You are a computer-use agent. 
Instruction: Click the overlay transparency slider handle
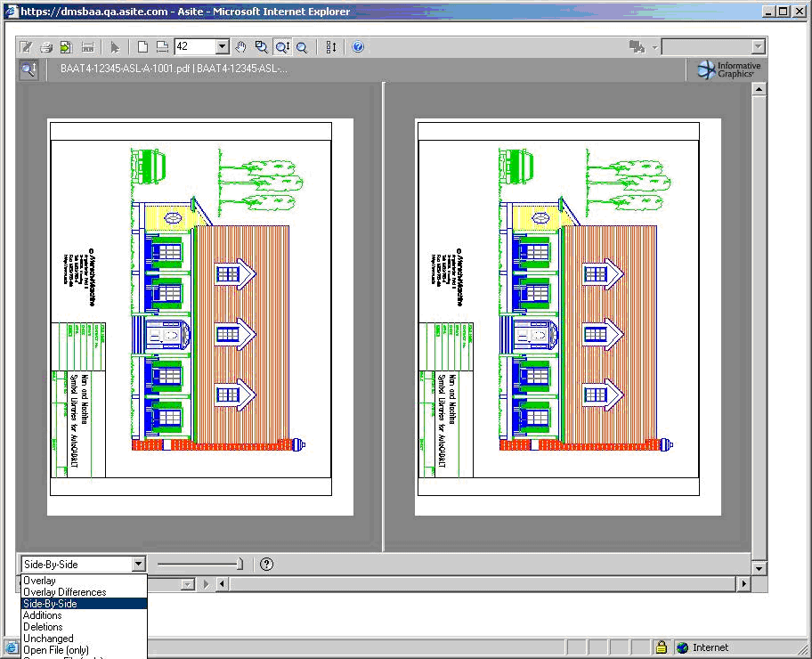tap(240, 564)
